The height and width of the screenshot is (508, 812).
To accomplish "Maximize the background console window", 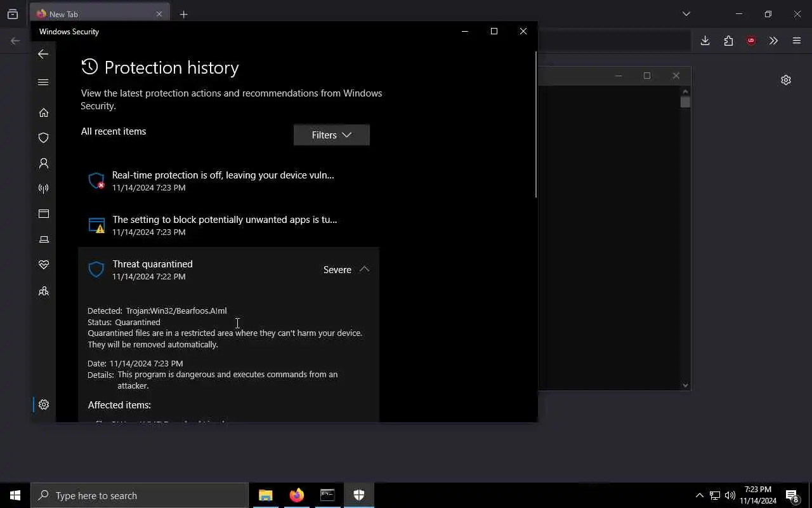I will [x=647, y=76].
